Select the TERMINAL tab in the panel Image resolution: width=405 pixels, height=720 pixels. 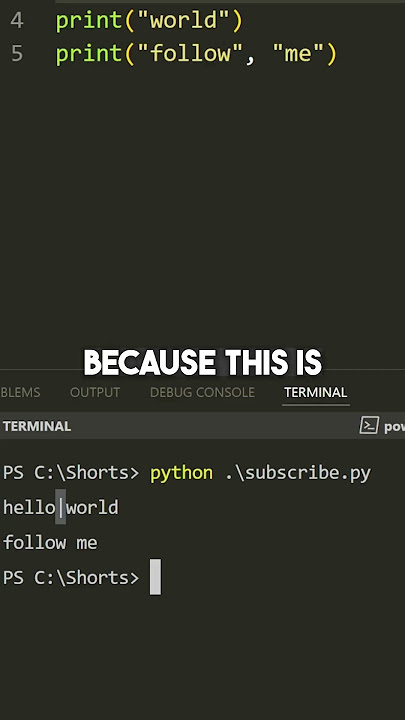pyautogui.click(x=315, y=392)
